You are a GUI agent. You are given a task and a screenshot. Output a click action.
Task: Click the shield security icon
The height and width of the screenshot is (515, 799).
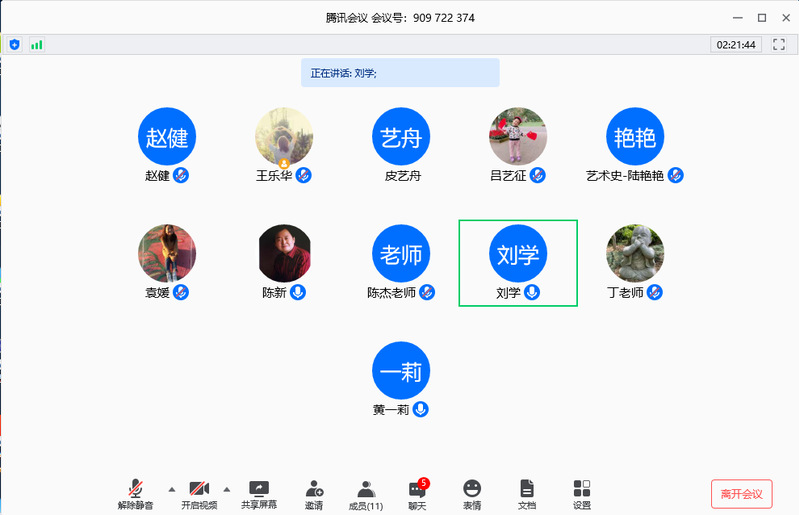tap(14, 45)
